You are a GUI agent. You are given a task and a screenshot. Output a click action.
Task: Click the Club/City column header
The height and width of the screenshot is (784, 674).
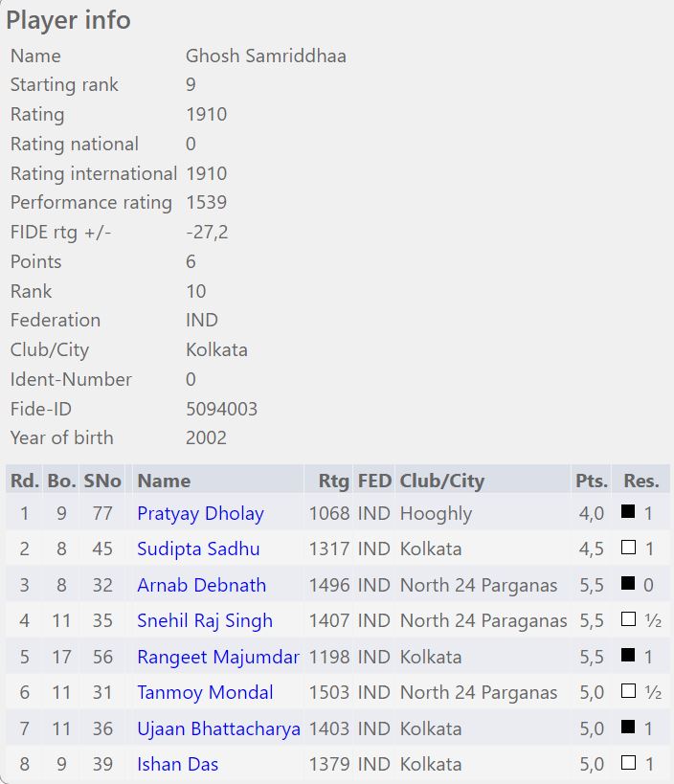point(441,481)
